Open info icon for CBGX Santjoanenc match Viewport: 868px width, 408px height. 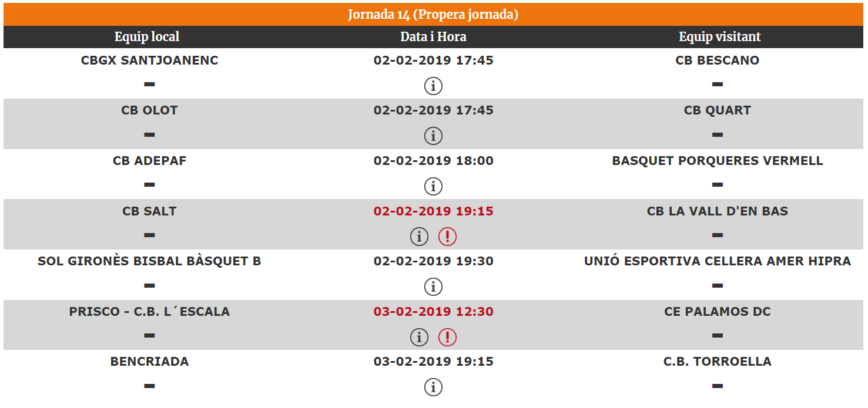(433, 86)
